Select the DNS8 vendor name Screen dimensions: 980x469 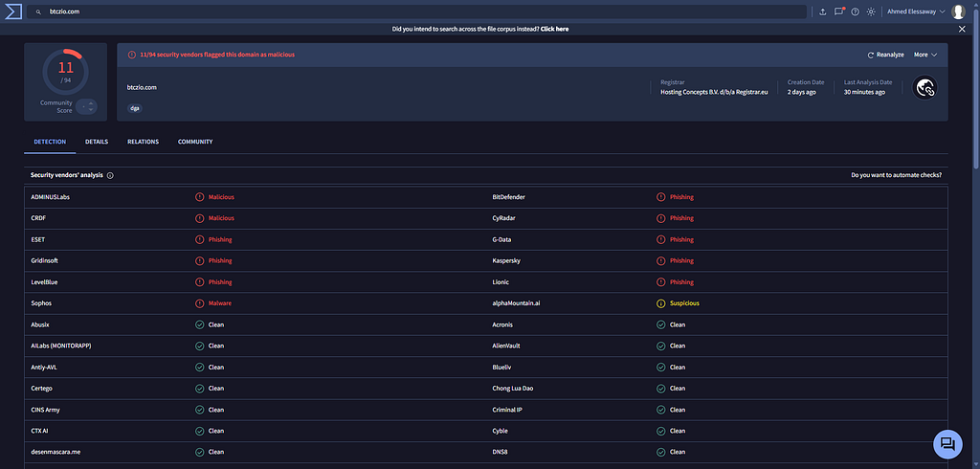coord(500,452)
